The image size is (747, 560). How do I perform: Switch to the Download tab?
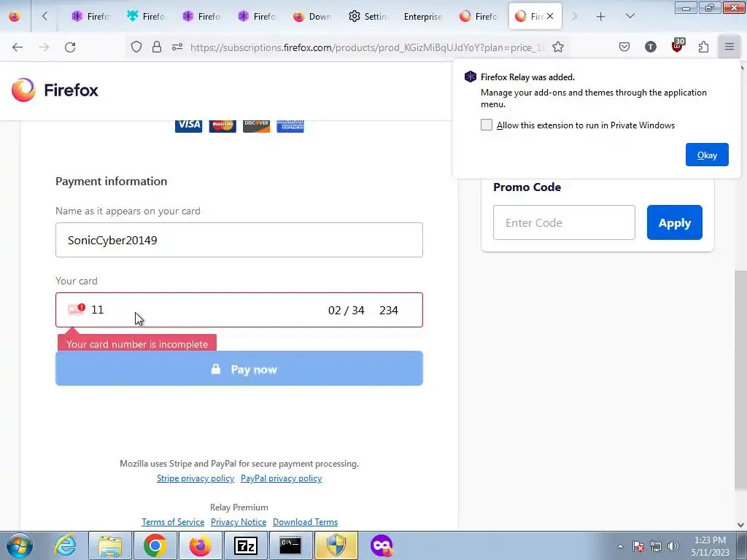[x=312, y=17]
